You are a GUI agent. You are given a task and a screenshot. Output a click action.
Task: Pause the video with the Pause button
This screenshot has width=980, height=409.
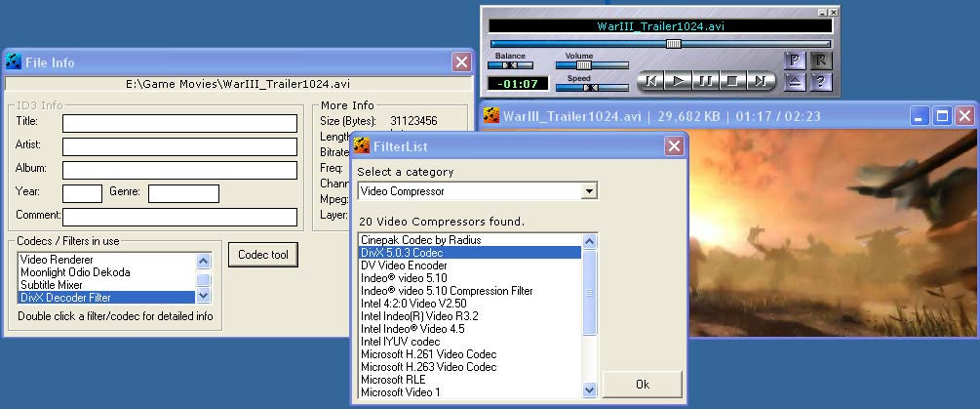[x=706, y=81]
